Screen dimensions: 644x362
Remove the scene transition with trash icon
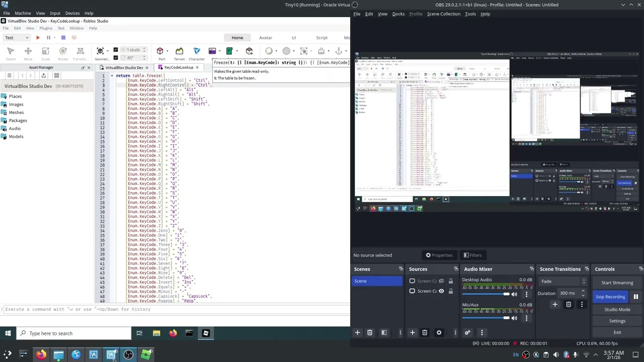coord(569,305)
